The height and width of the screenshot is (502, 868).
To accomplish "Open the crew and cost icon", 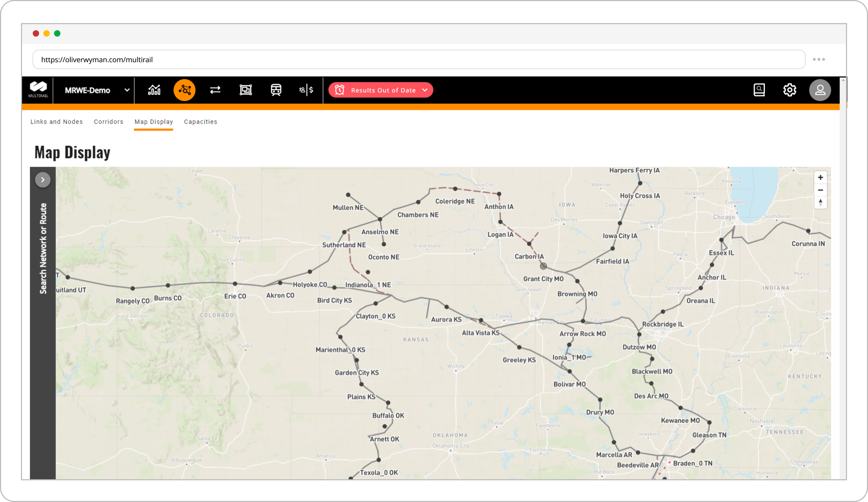I will pyautogui.click(x=306, y=90).
